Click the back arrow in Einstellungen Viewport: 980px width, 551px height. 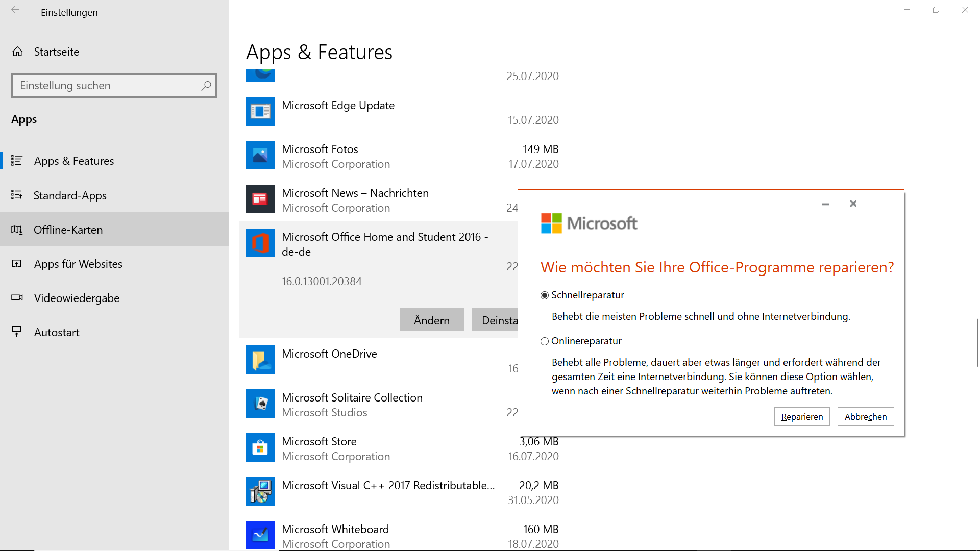[15, 10]
